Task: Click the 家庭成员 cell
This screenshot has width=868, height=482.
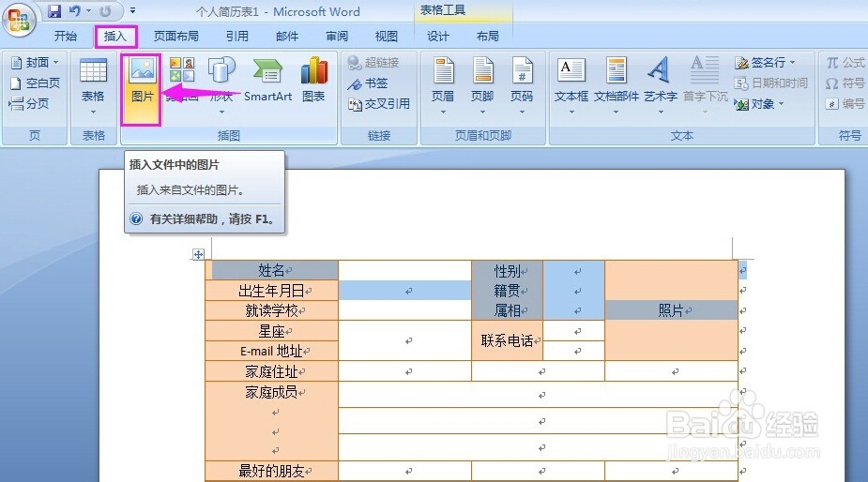Action: click(x=272, y=420)
